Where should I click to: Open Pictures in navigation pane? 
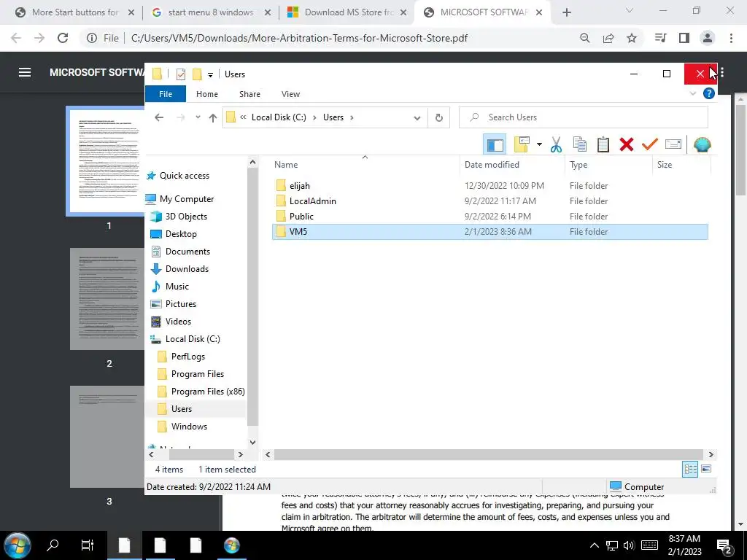pyautogui.click(x=181, y=304)
